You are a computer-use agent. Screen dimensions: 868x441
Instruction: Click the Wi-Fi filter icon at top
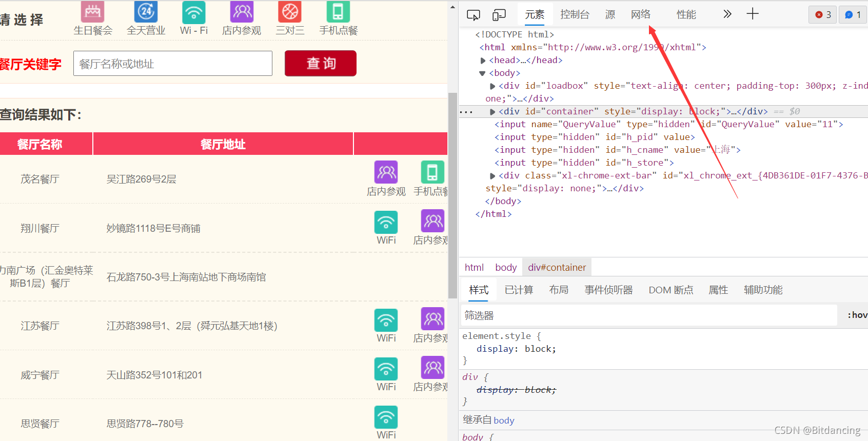click(x=193, y=12)
